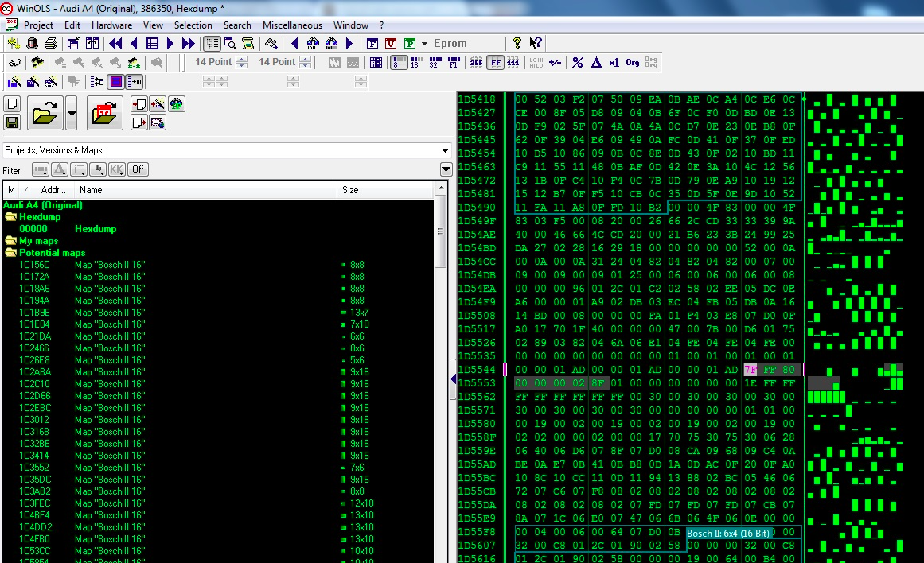
Task: Toggle 16 bit data width
Action: [x=416, y=62]
